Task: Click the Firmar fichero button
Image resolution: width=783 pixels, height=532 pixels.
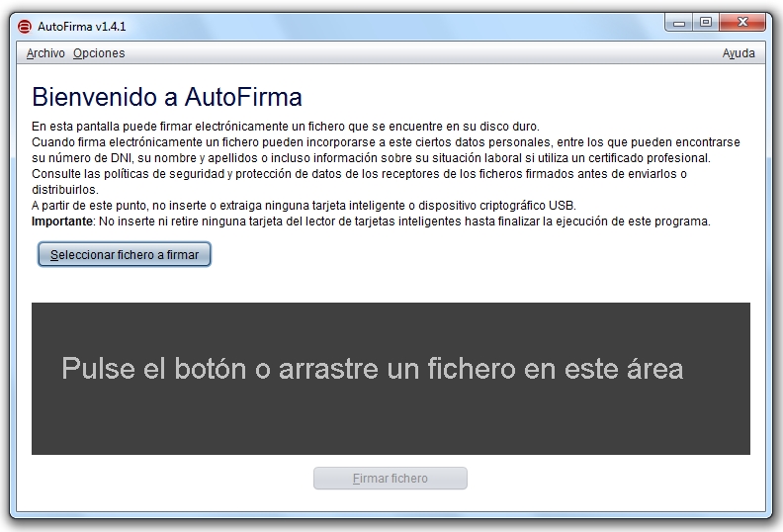Action: [390, 479]
